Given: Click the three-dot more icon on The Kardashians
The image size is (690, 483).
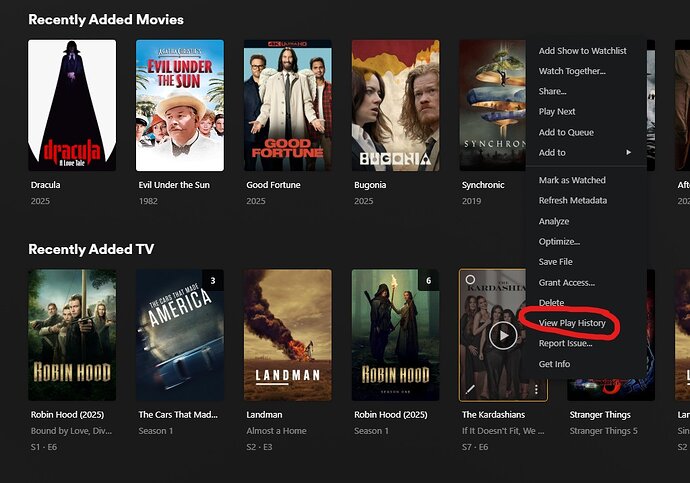Looking at the screenshot, I should 536,389.
